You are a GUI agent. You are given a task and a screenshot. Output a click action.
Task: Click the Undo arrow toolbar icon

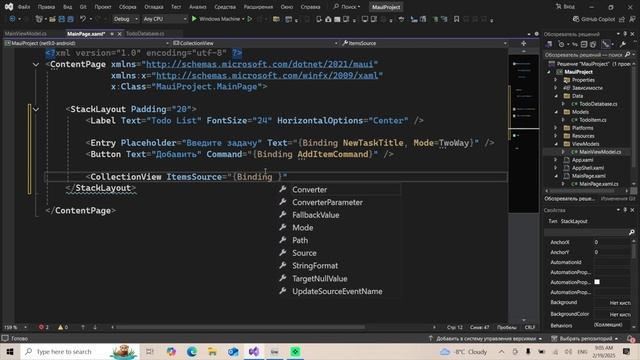83,19
